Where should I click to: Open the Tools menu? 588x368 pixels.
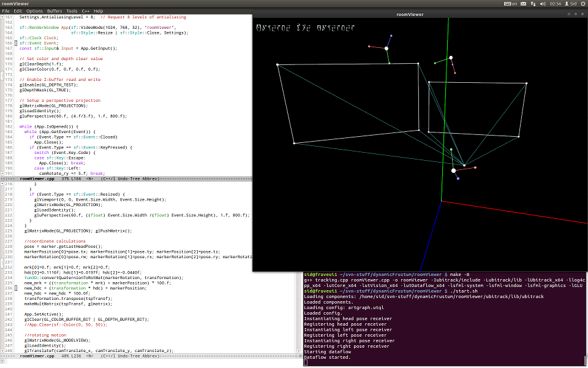(72, 11)
